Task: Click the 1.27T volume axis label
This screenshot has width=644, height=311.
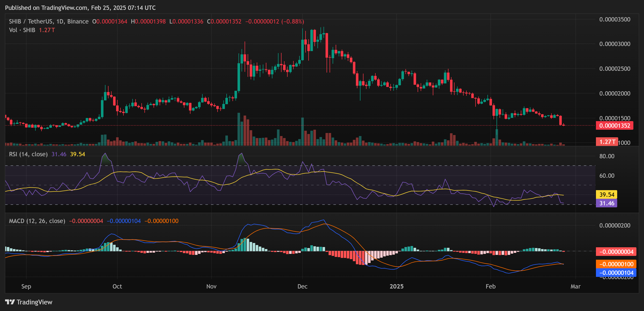Action: click(607, 142)
